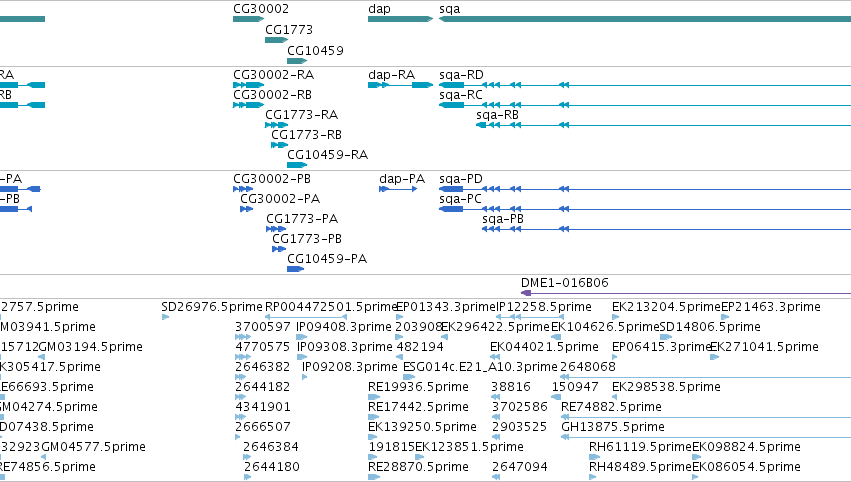This screenshot has width=851, height=482.
Task: Select EST RP004472501.5prime
Action: (306, 317)
